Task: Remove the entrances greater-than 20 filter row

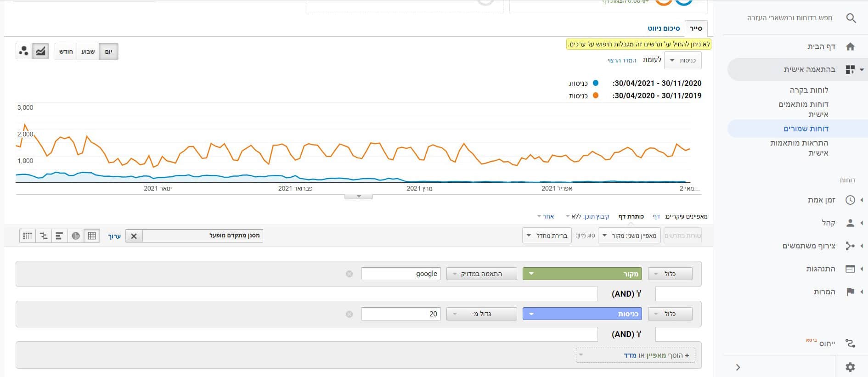Action: click(349, 314)
